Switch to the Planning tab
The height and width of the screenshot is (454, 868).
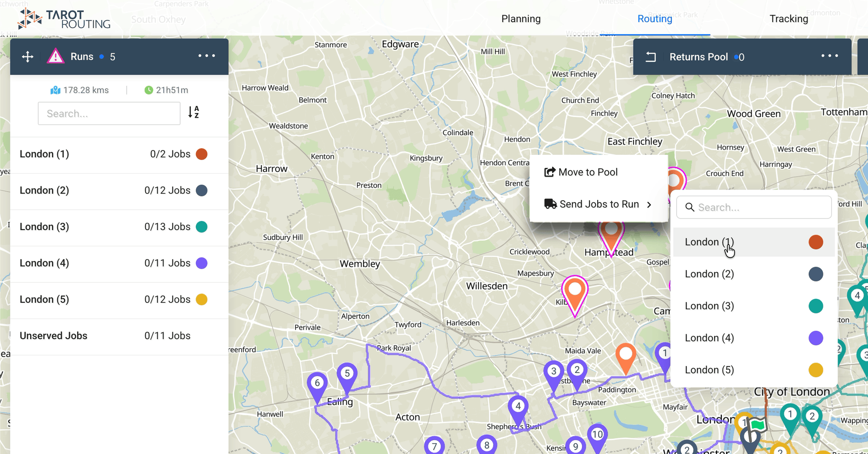click(x=521, y=19)
